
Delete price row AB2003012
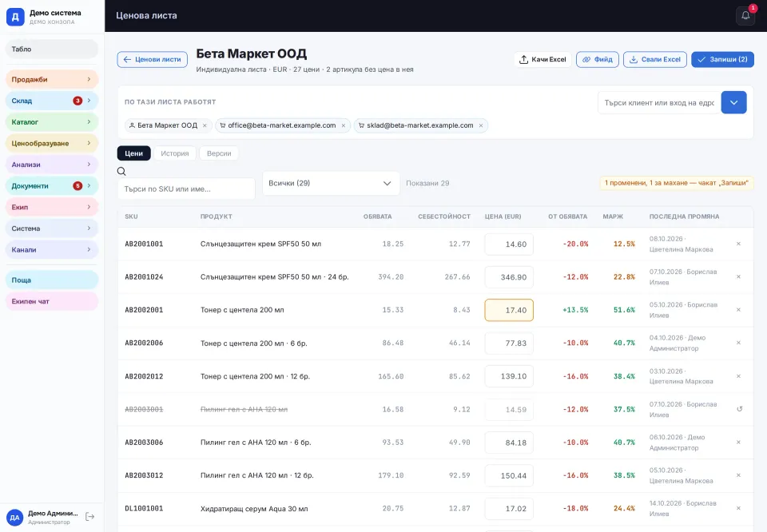(738, 475)
